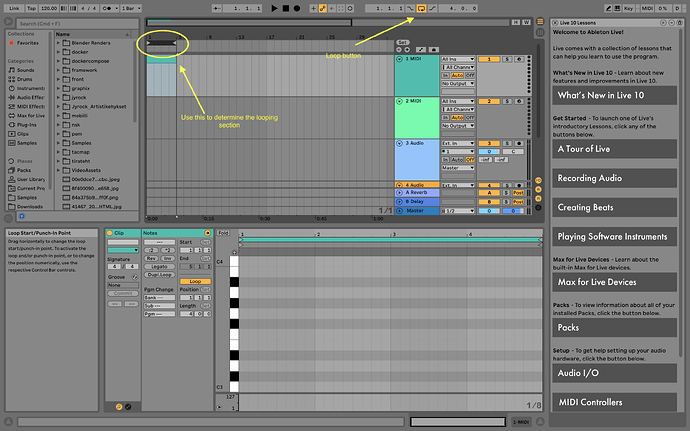Image resolution: width=690 pixels, height=431 pixels.
Task: Select the 41467_20...HTML.jpg file
Action: (96, 206)
